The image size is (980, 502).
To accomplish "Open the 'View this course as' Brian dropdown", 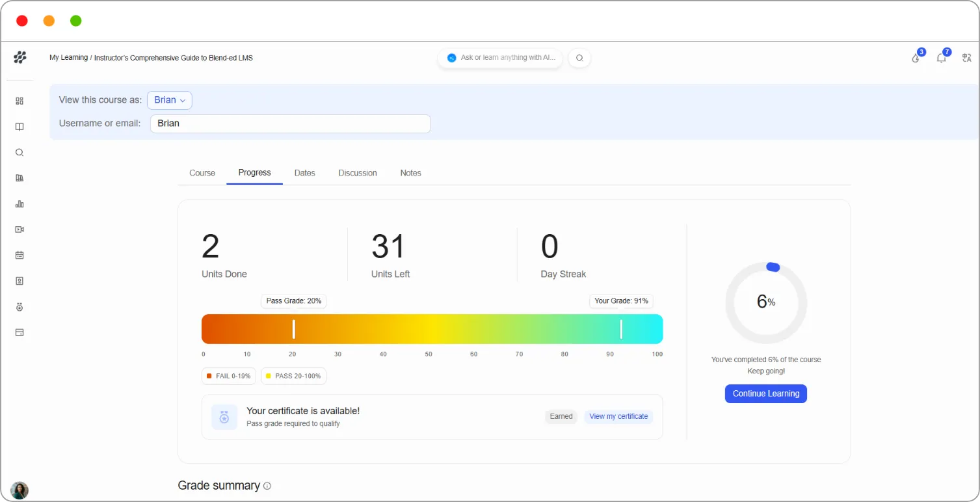I will click(x=170, y=100).
